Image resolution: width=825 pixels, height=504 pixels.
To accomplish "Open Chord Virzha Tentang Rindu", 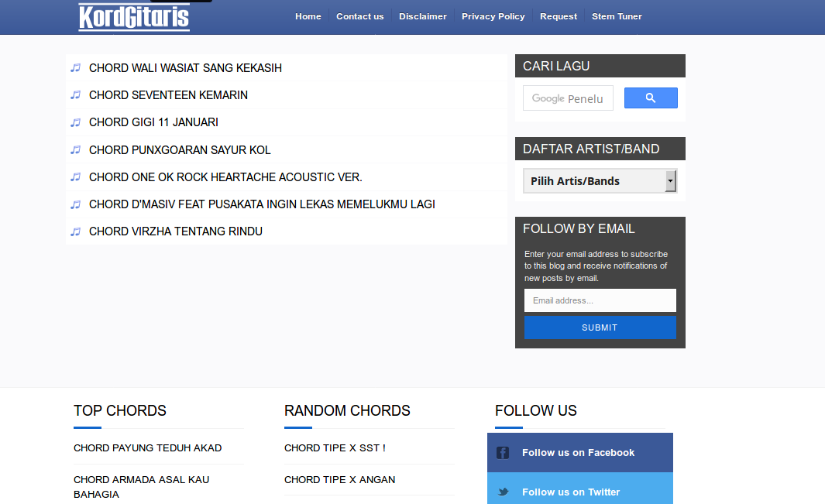I will point(176,231).
